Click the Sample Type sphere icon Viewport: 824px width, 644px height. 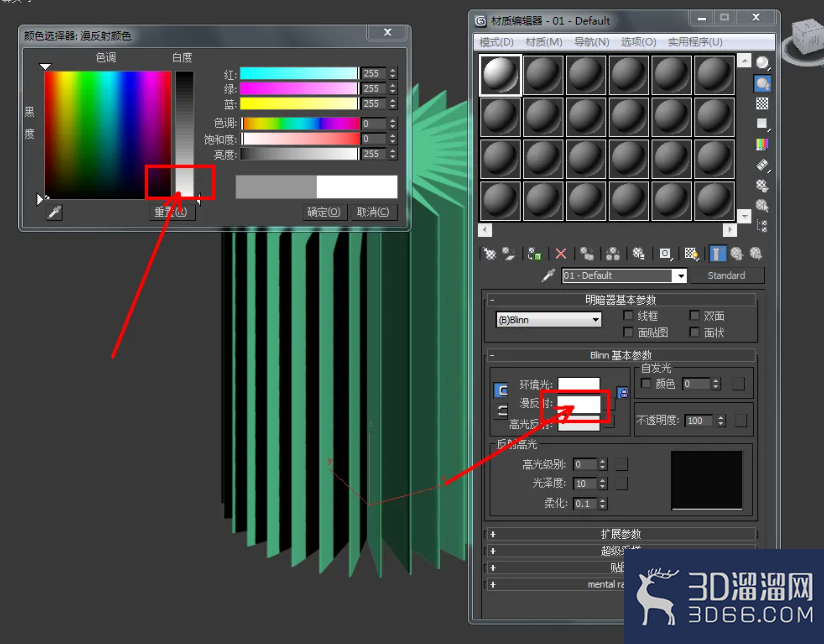coord(762,63)
